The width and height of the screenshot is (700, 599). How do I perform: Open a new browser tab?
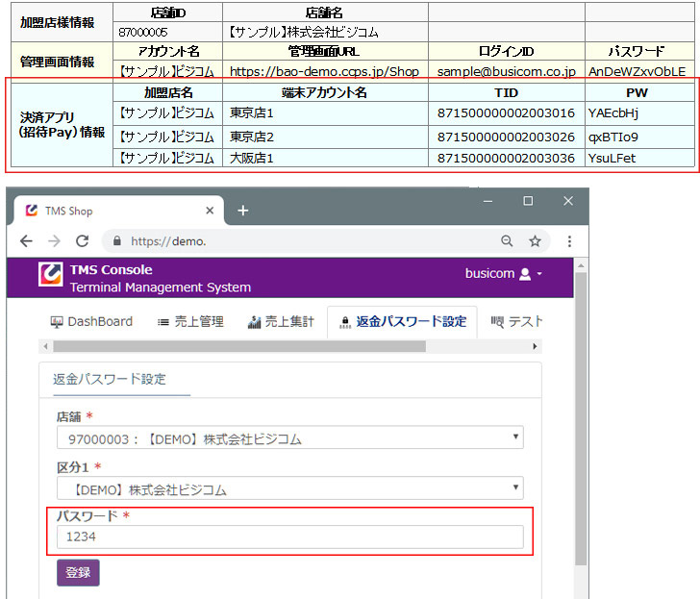(x=243, y=211)
